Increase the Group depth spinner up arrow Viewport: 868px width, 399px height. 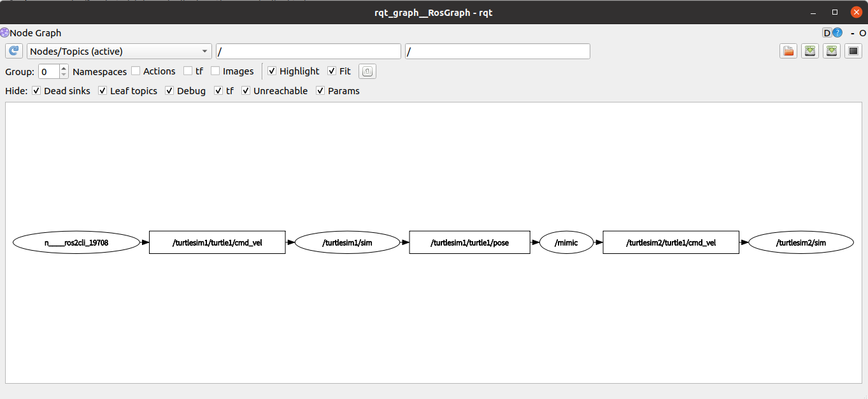click(64, 68)
